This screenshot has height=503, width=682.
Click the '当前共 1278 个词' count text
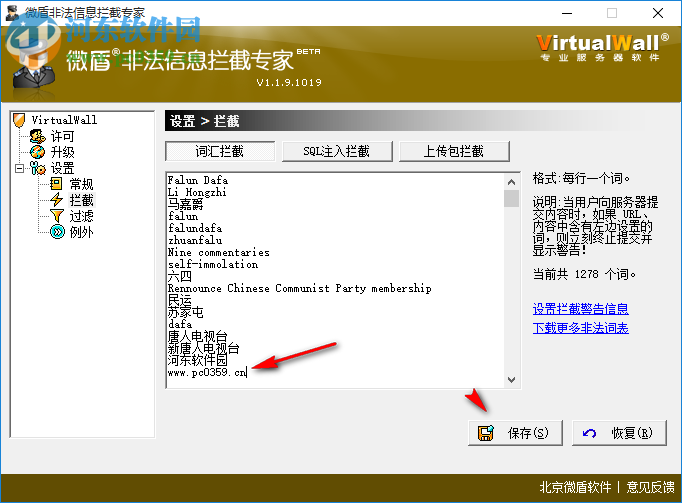[584, 275]
